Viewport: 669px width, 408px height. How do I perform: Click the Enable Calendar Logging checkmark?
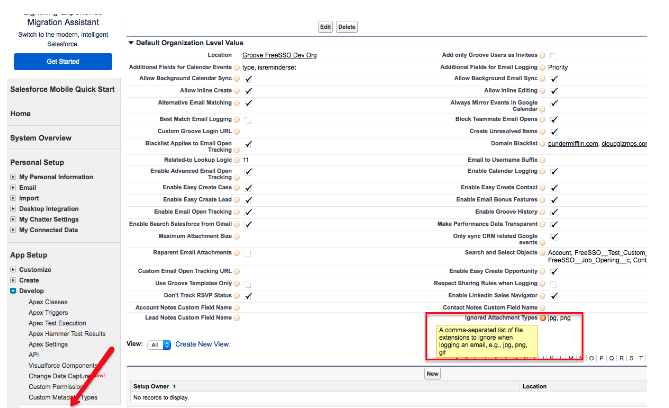pos(554,172)
